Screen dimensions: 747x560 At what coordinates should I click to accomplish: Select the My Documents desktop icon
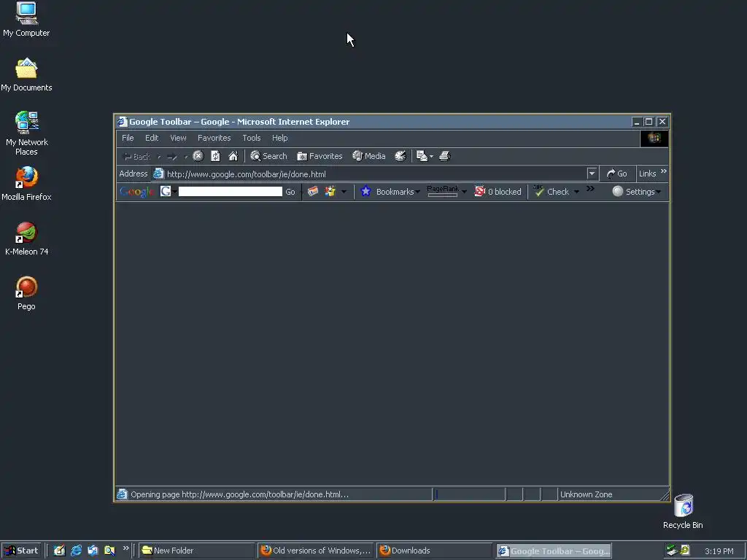point(26,75)
